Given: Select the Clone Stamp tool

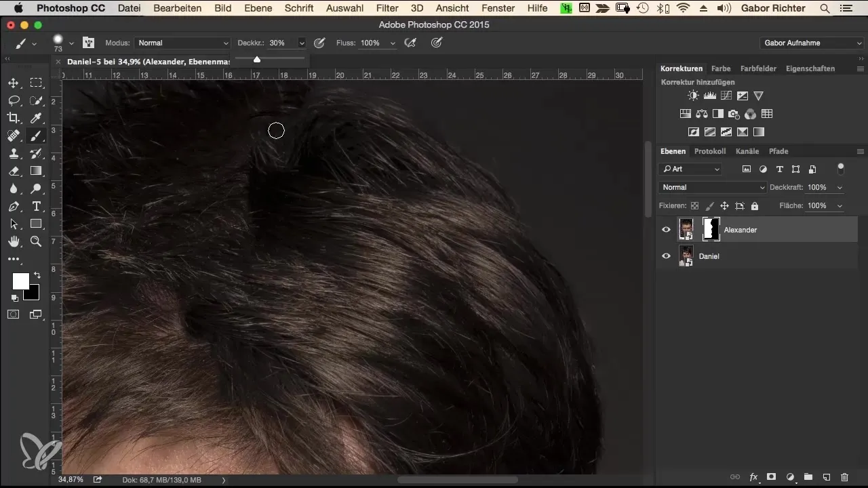Looking at the screenshot, I should tap(13, 153).
